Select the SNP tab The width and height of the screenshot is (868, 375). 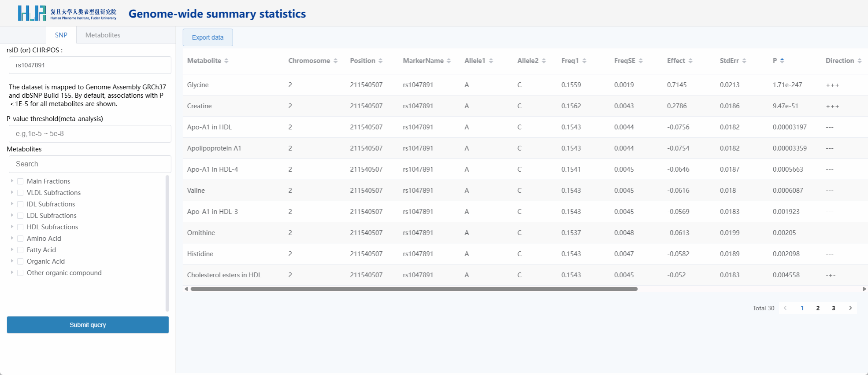pos(61,35)
